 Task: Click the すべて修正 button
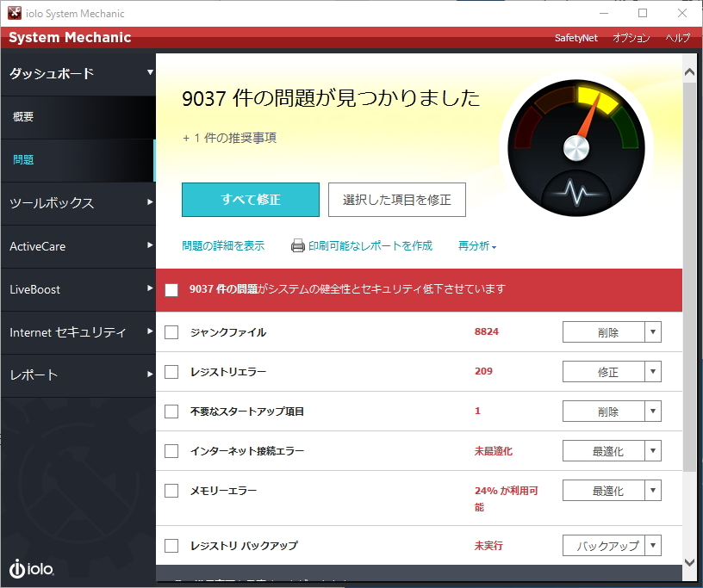[251, 200]
